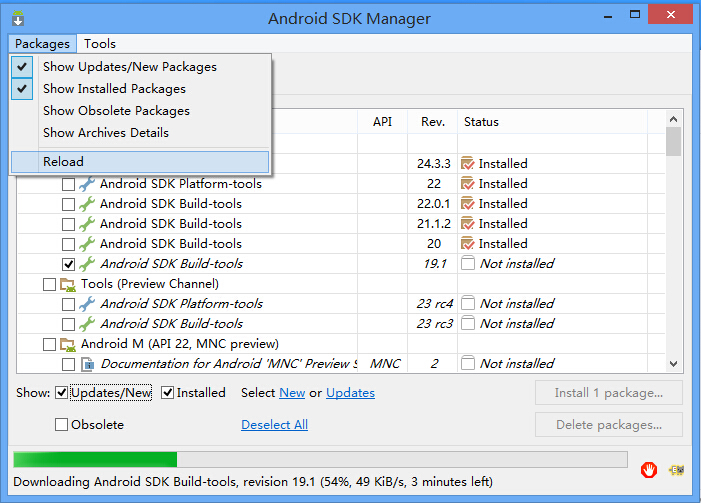
Task: Uncheck the Installed show filter checkbox
Action: click(x=167, y=393)
